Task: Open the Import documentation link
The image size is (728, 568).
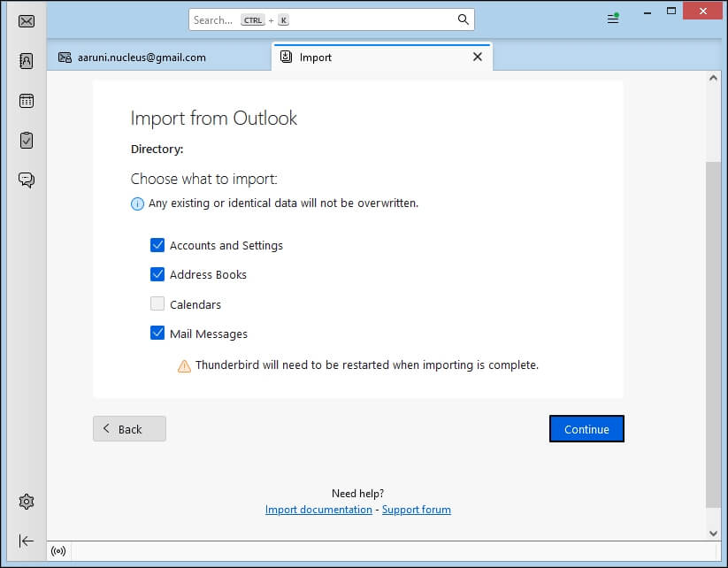Action: [x=318, y=510]
